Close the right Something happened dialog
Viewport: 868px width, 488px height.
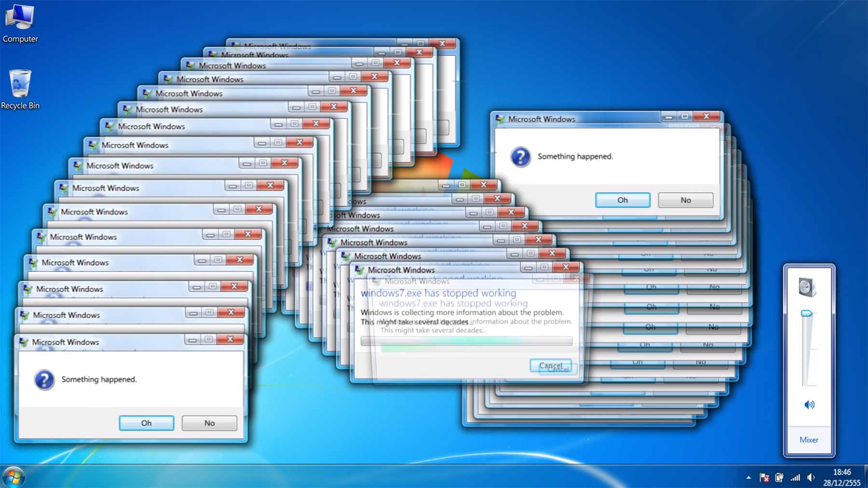pyautogui.click(x=706, y=116)
